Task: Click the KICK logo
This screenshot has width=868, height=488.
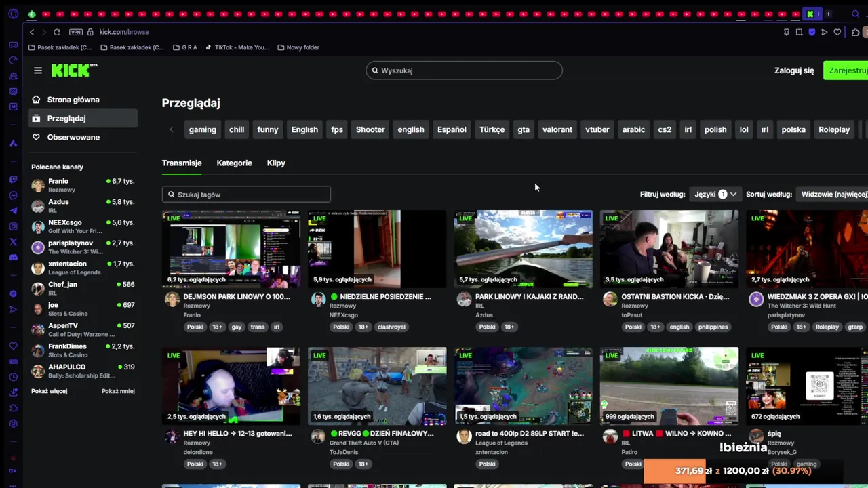Action: coord(74,70)
